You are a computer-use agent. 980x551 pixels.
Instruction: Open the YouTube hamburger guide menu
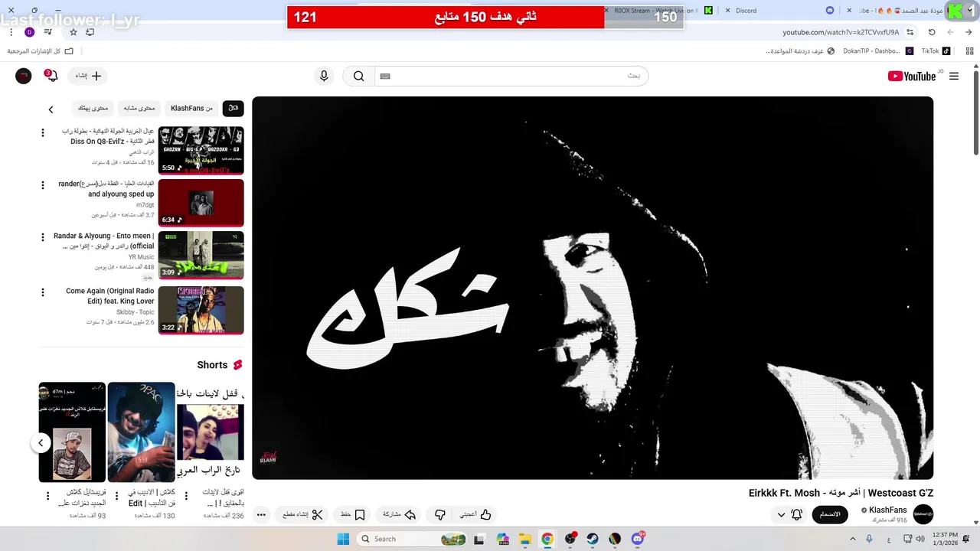[954, 76]
